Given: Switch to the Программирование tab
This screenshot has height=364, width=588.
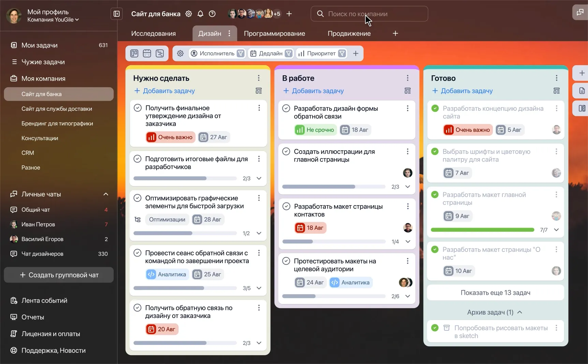Looking at the screenshot, I should pyautogui.click(x=274, y=33).
